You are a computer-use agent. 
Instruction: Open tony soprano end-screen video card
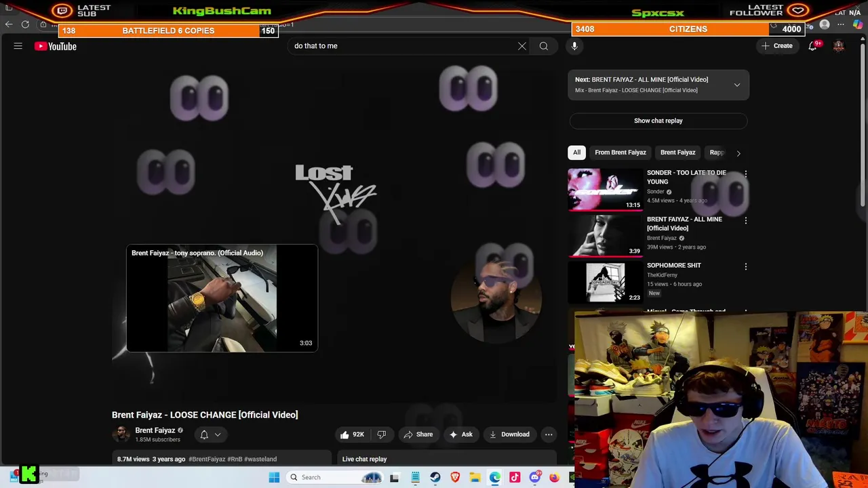tap(222, 299)
